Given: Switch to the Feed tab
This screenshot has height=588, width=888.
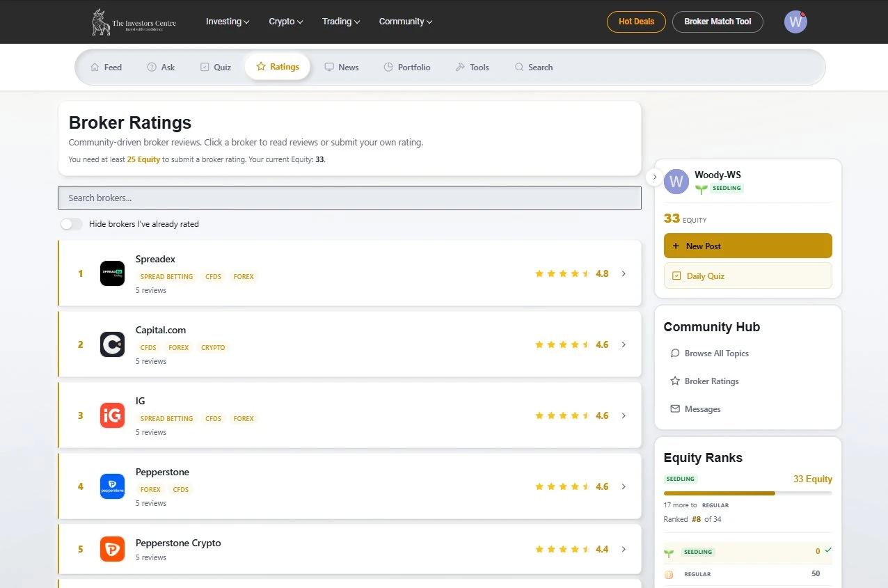Looking at the screenshot, I should [x=106, y=67].
